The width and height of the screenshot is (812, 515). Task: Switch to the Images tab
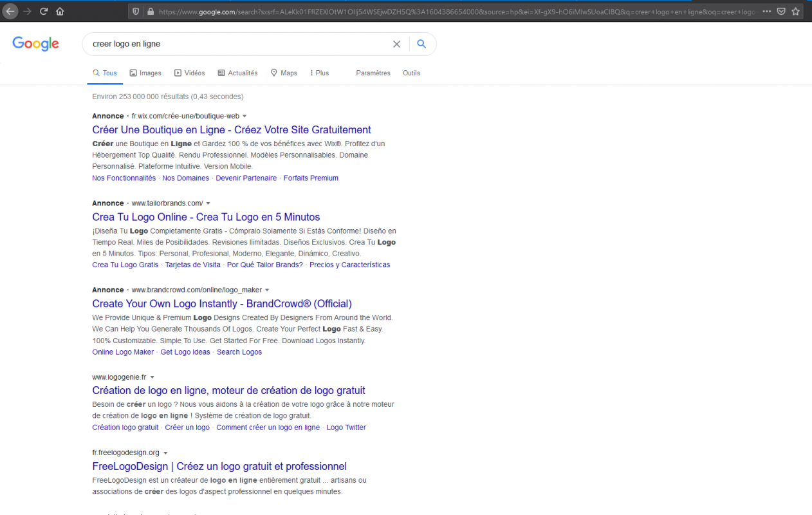point(145,73)
